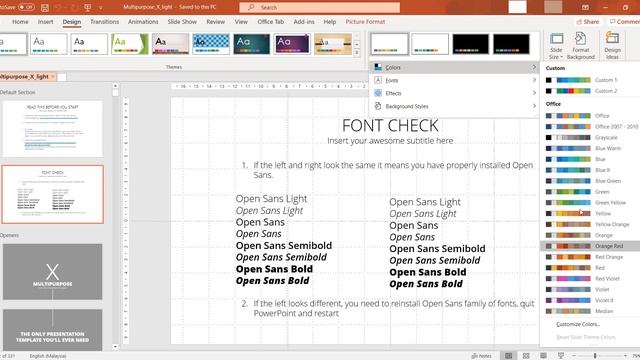This screenshot has height=360, width=640.
Task: Open Design Ideas
Action: point(612,46)
